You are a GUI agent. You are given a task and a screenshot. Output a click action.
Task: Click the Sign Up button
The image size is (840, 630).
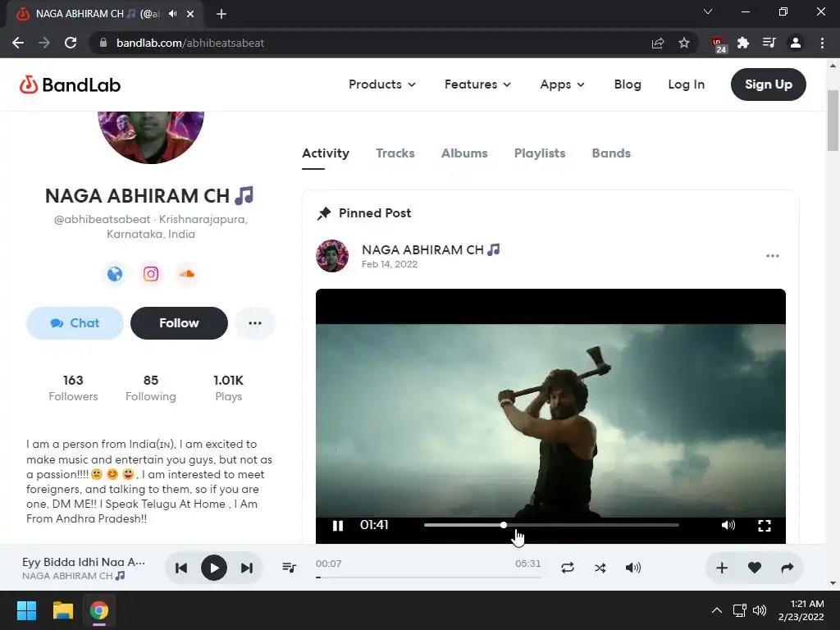tap(768, 84)
